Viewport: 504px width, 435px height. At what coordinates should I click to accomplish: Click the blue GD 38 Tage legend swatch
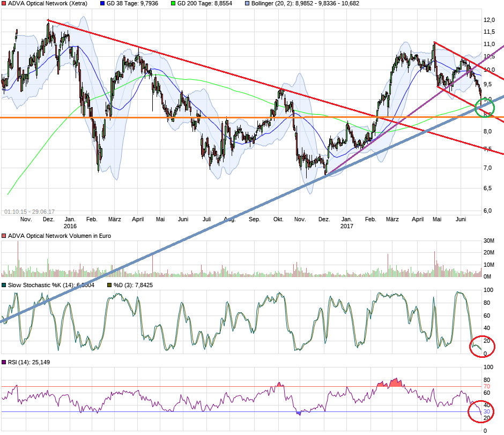click(x=102, y=4)
